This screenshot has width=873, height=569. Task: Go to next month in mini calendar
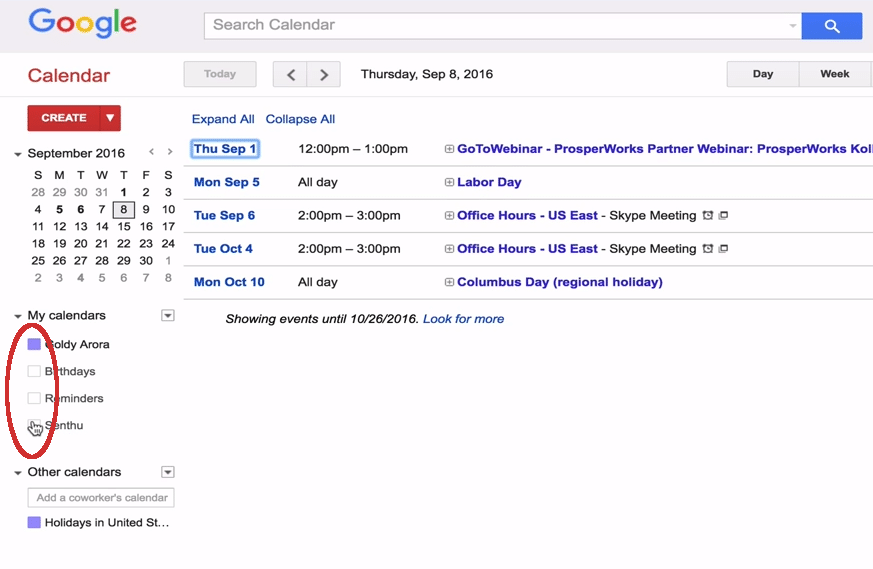coord(170,151)
